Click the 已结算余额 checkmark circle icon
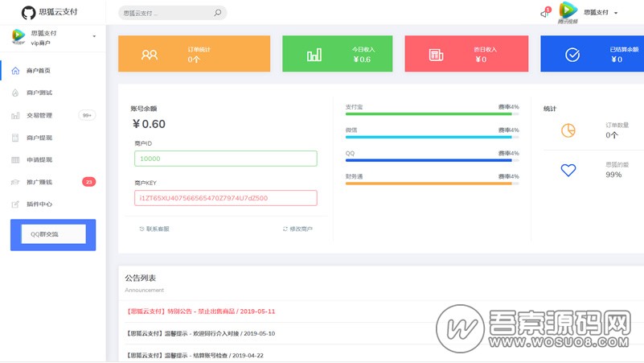The height and width of the screenshot is (363, 644). [572, 55]
